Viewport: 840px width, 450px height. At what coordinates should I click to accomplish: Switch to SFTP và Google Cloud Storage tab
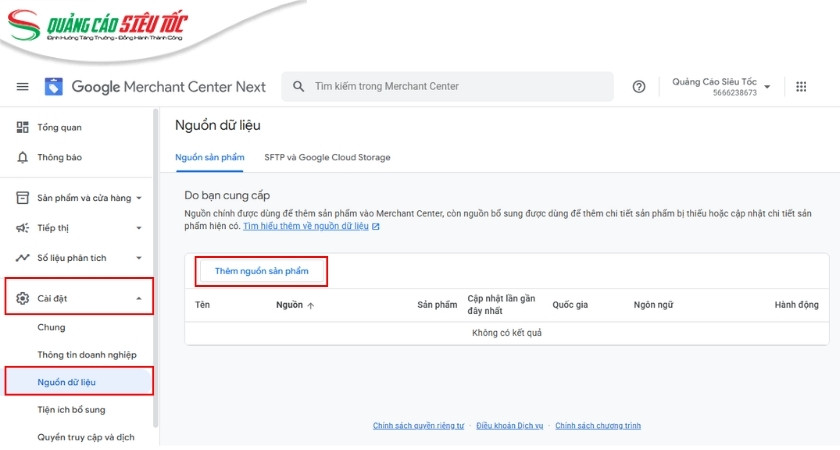327,157
